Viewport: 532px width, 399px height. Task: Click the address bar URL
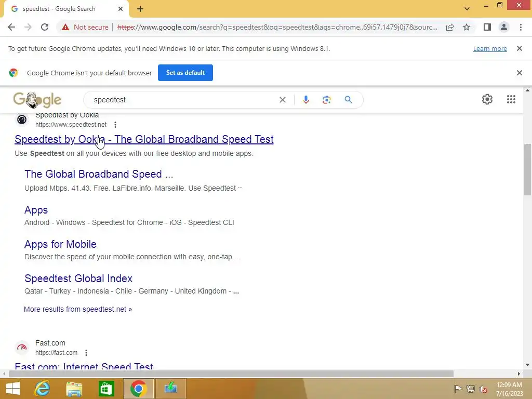(277, 27)
